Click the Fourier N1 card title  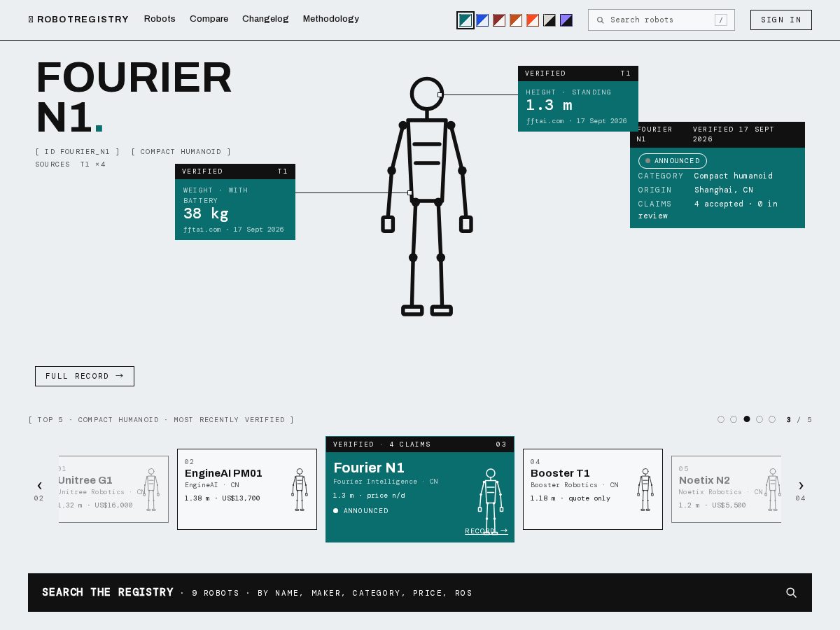pyautogui.click(x=369, y=468)
